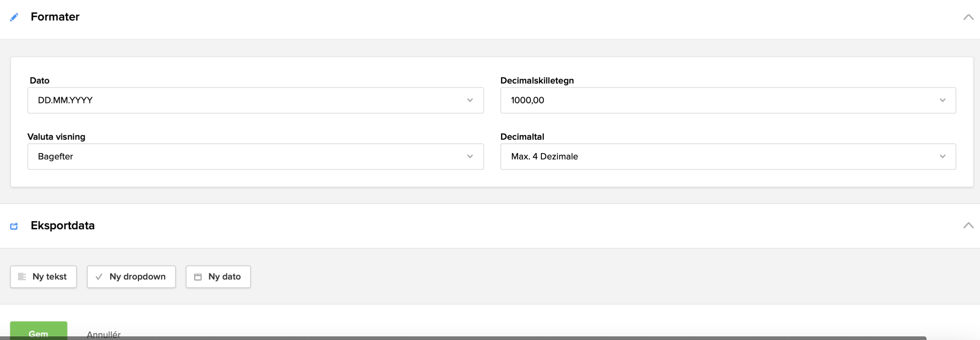
Task: Open the Decimalskilletegn dropdown
Action: pyautogui.click(x=727, y=101)
